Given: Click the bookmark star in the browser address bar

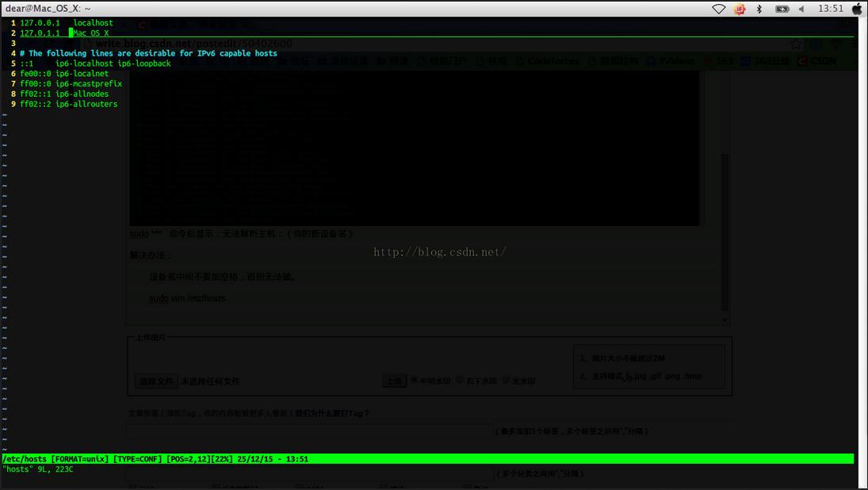Looking at the screenshot, I should (796, 44).
